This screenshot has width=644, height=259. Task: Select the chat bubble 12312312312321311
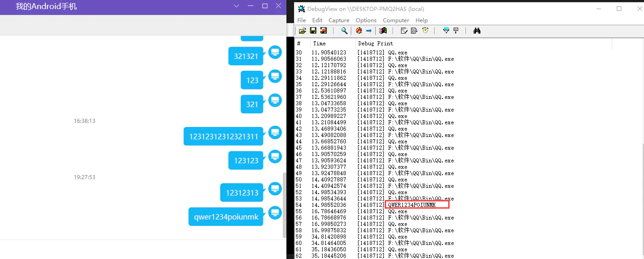click(x=223, y=137)
